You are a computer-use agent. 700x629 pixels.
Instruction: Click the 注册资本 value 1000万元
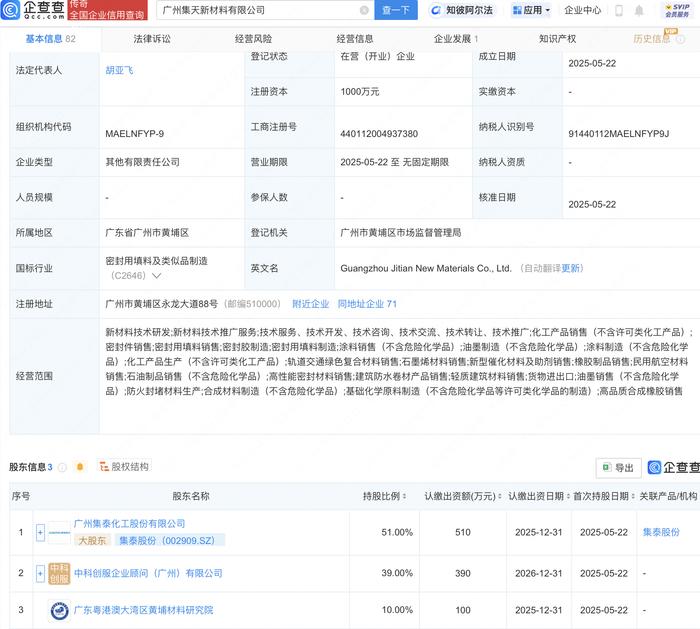(x=360, y=92)
